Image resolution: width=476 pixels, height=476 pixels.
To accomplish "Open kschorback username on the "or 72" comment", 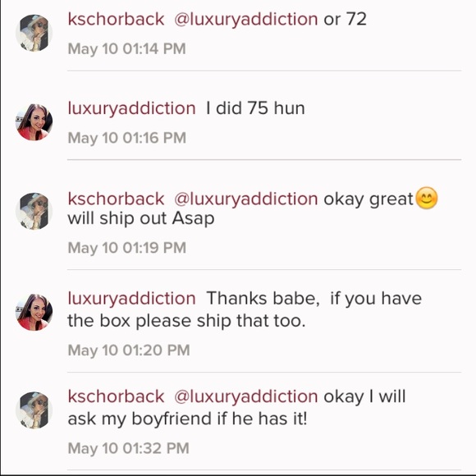I will [116, 19].
